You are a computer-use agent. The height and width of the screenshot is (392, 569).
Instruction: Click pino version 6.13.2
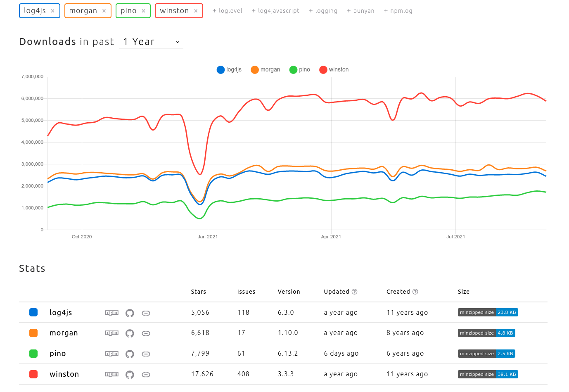[288, 354]
